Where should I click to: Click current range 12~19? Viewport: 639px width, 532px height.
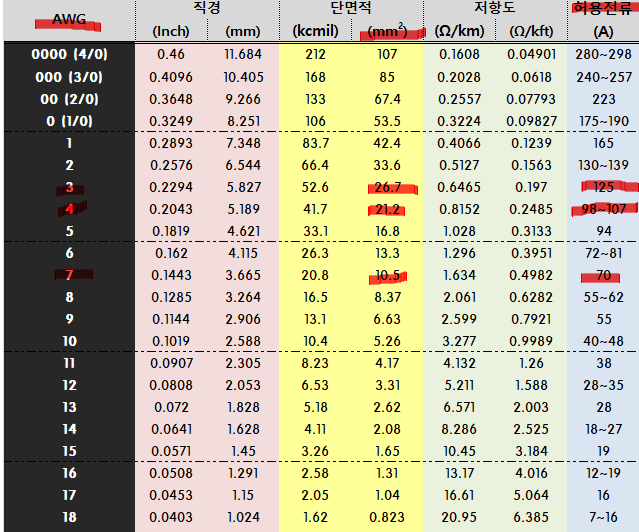(604, 473)
